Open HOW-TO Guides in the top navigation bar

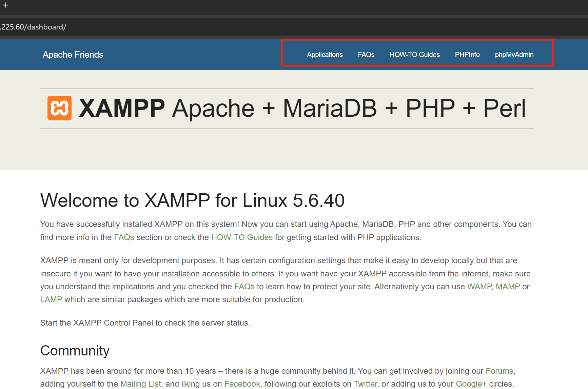[x=415, y=55]
